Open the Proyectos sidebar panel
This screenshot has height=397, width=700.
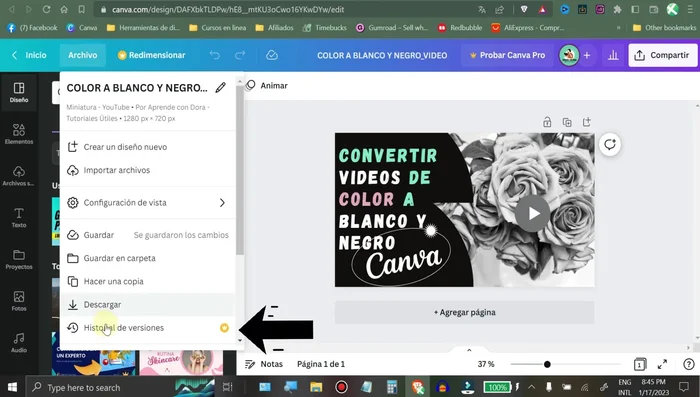click(19, 259)
